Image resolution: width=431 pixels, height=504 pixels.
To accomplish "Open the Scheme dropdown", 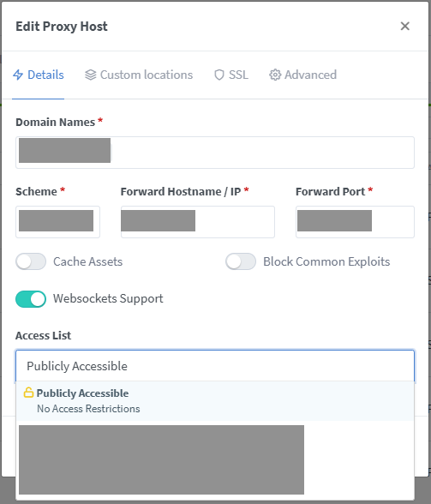I will [58, 222].
